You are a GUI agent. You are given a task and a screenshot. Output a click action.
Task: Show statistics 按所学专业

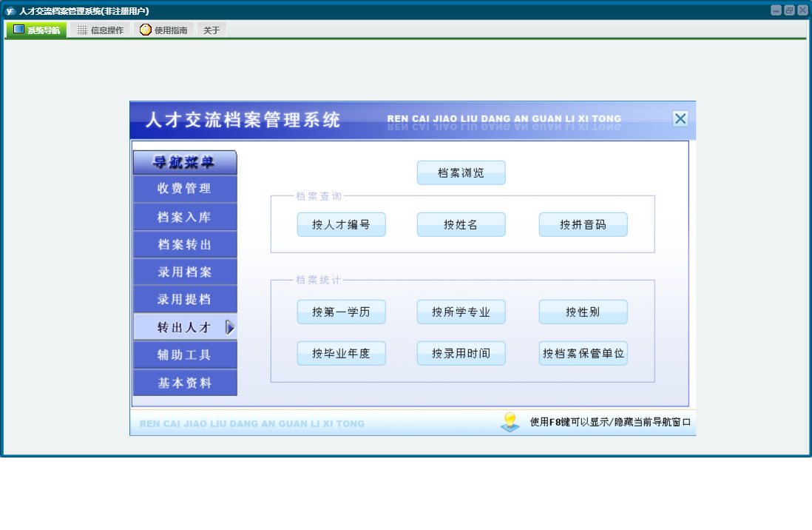tap(461, 312)
